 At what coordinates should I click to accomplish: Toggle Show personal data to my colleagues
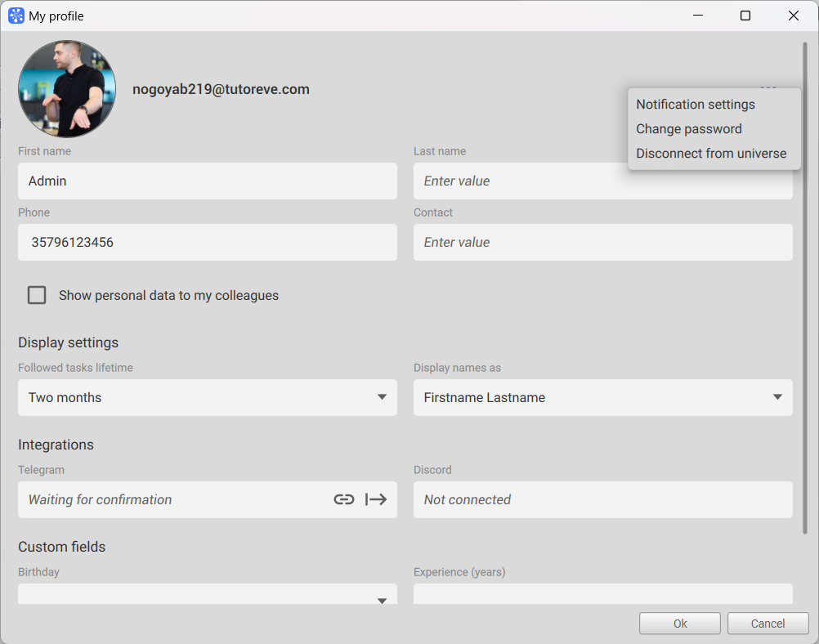pos(37,295)
